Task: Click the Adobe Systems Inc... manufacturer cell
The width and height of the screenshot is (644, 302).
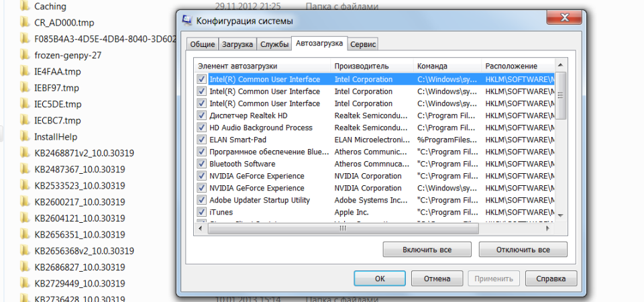Action: point(371,200)
